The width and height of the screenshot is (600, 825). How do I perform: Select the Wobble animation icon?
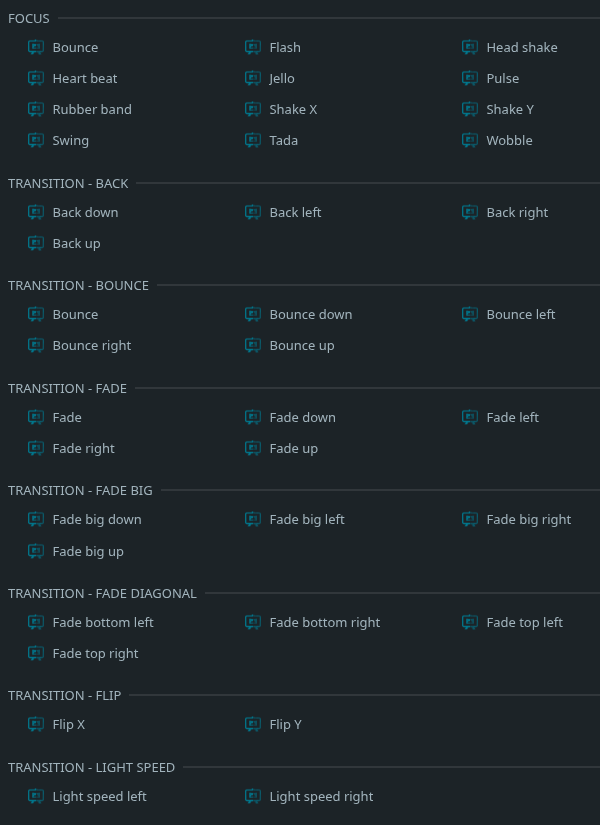click(x=469, y=140)
